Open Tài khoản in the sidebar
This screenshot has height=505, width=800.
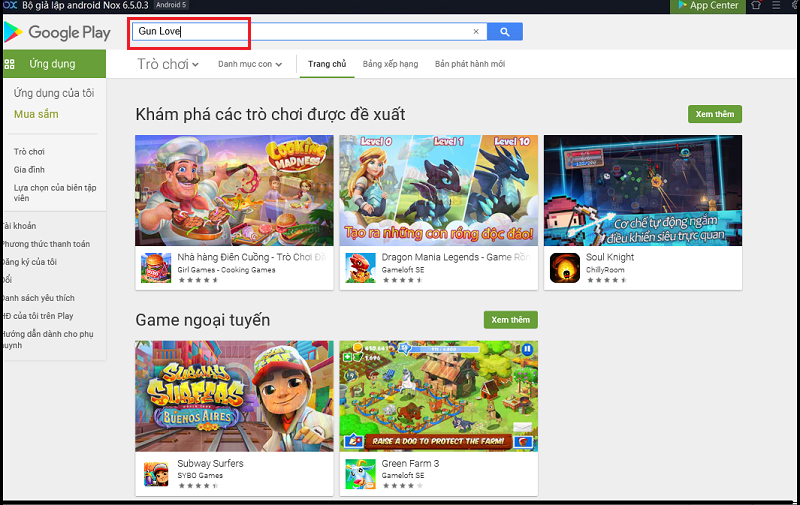click(19, 226)
